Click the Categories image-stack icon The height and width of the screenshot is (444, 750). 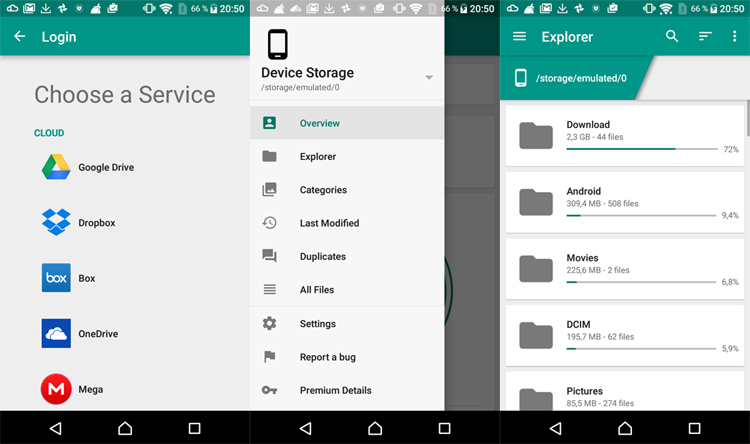pos(269,189)
